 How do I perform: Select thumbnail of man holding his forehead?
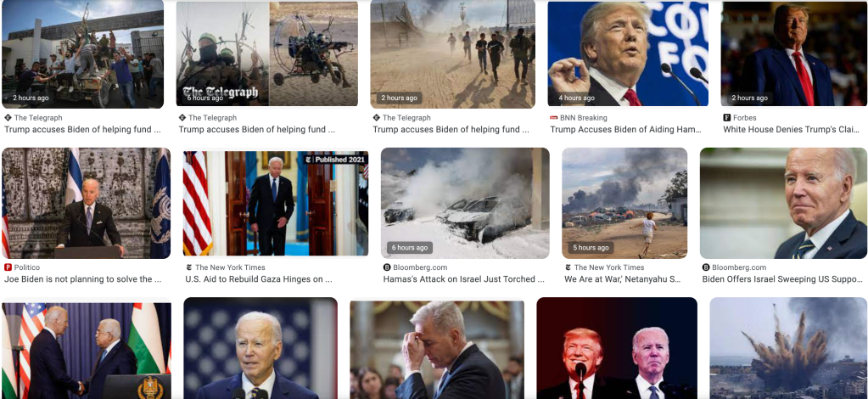click(437, 348)
